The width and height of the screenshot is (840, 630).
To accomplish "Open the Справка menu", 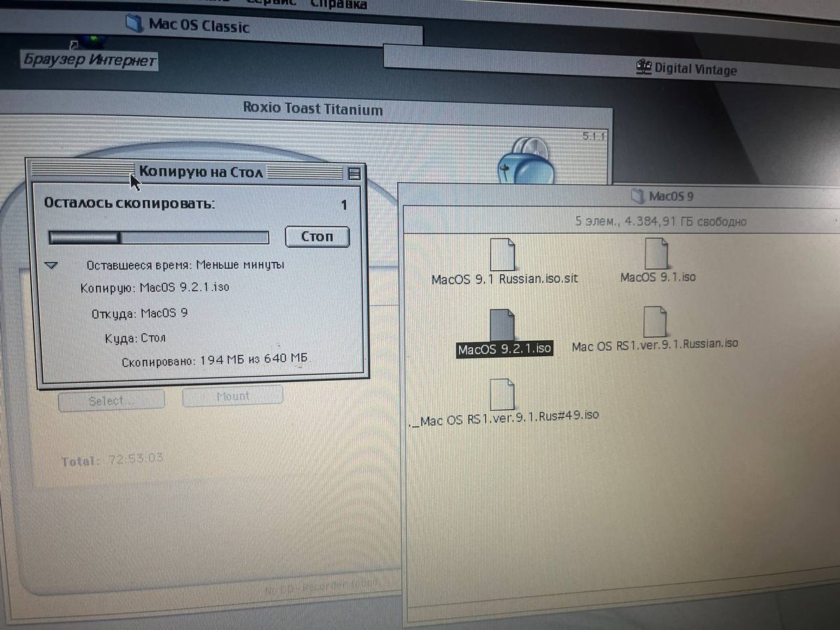I will coord(339,4).
